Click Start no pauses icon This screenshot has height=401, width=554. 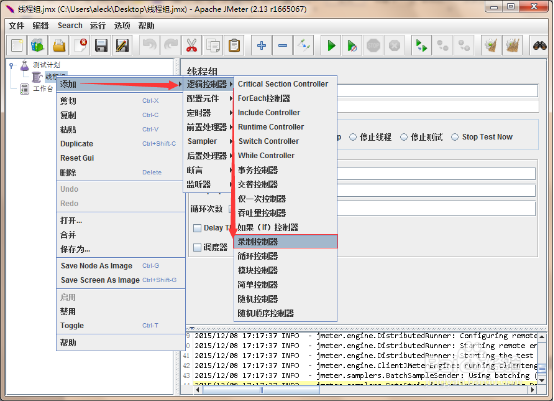352,46
